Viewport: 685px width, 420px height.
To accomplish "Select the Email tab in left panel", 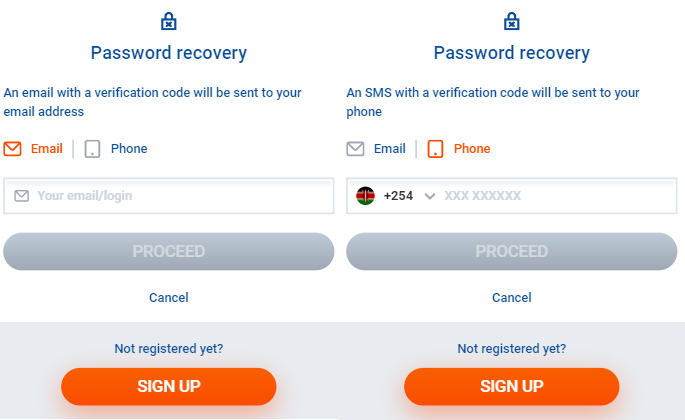I will pos(46,149).
